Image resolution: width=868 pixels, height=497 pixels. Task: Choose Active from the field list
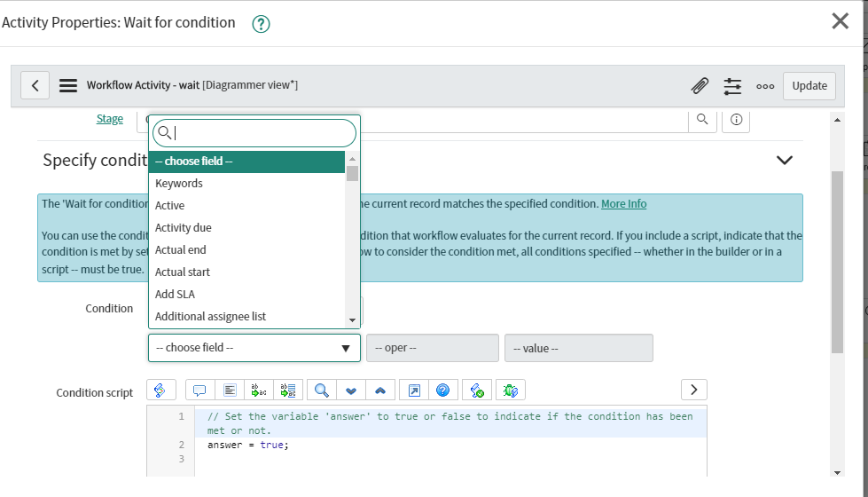pos(246,206)
